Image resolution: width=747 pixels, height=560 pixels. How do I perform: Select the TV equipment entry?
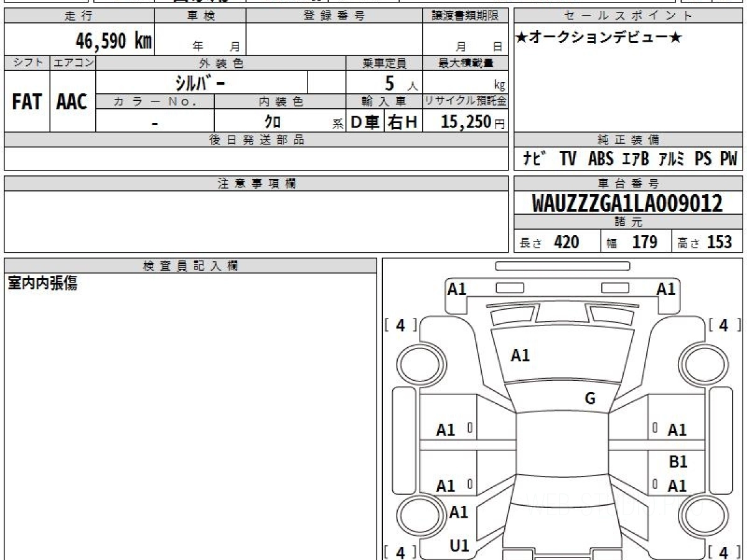click(568, 159)
